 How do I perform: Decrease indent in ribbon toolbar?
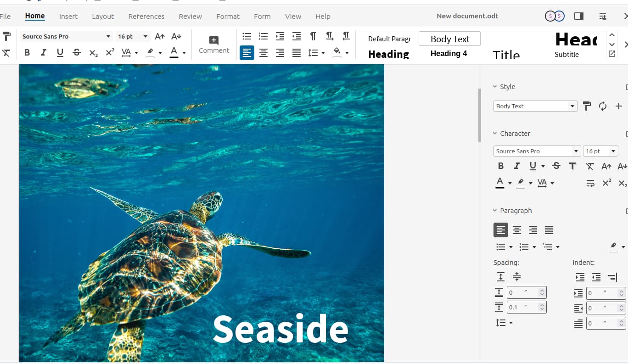297,36
